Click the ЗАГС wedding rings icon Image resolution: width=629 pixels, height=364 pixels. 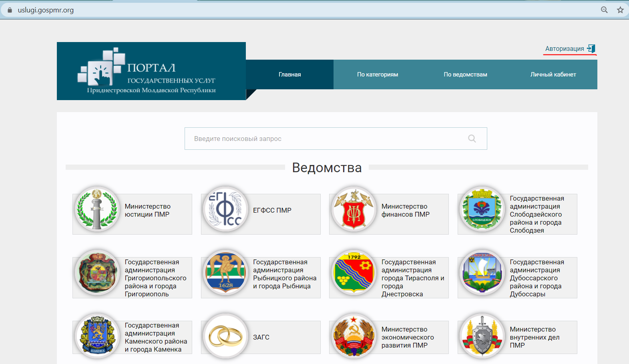point(226,336)
